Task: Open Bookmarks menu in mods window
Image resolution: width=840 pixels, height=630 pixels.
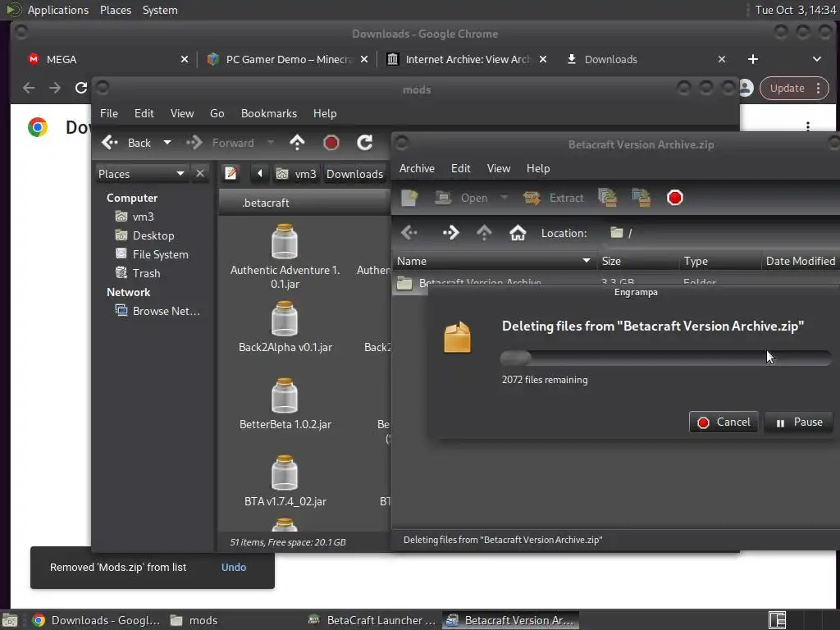Action: tap(269, 113)
